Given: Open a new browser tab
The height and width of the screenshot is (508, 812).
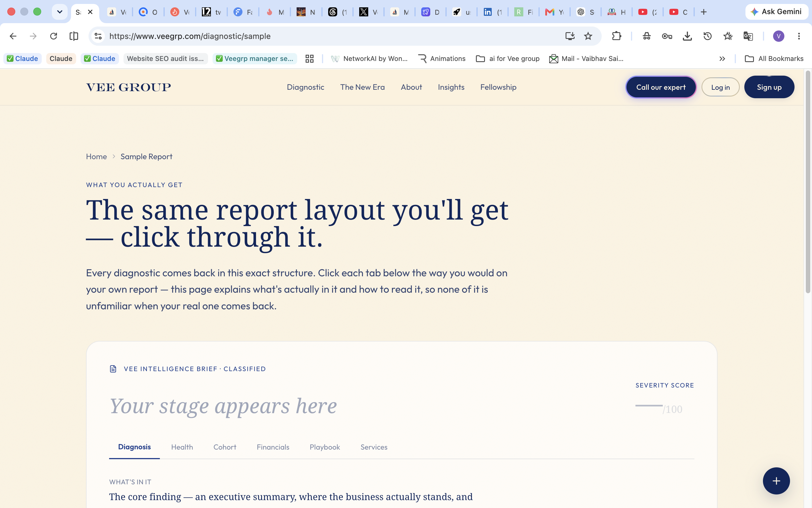Looking at the screenshot, I should [704, 12].
